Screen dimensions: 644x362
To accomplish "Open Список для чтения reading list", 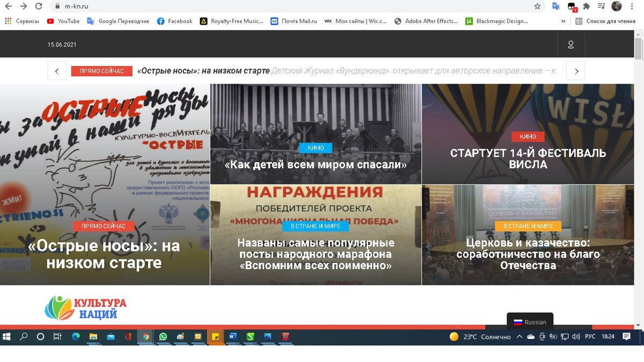I will 605,21.
